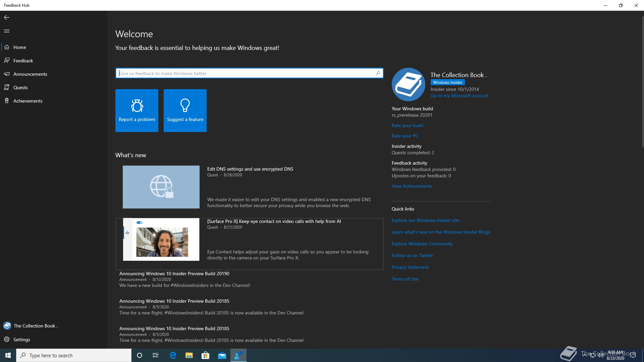Screen dimensions: 644x362
Task: Click 'Upvotes on your feedback: 0' text
Action: [421, 176]
